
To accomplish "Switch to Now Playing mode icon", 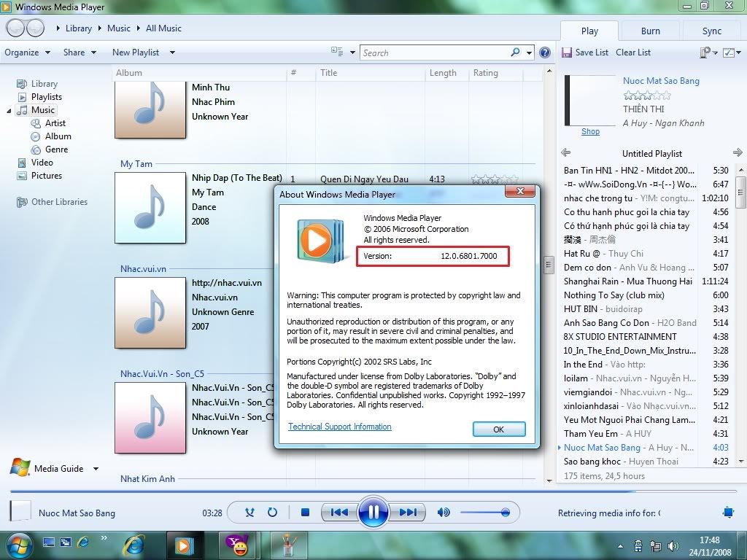I will 728,513.
